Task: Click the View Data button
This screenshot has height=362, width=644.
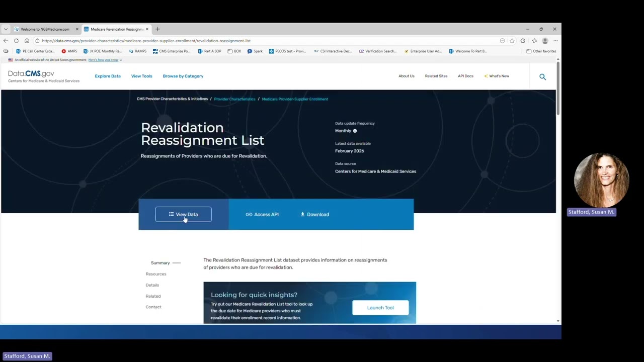Action: (183, 214)
